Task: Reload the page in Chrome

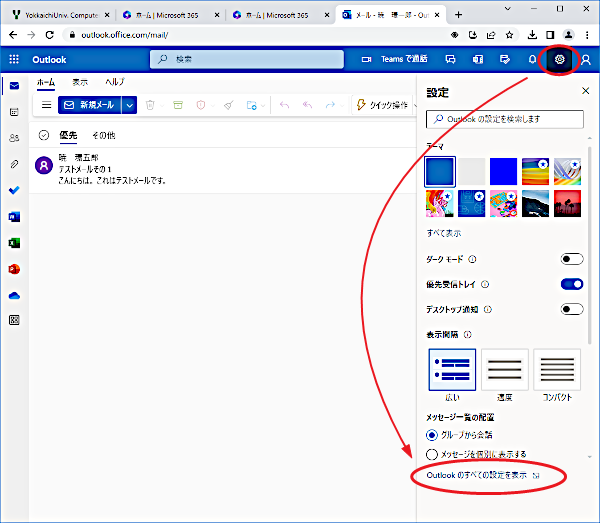Action: (50, 35)
